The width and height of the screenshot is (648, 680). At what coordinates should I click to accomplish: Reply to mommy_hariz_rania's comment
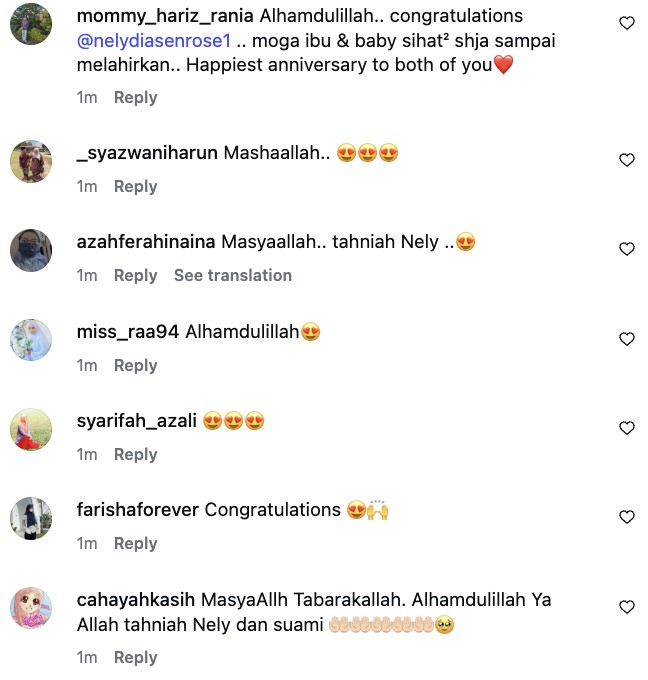(x=135, y=97)
